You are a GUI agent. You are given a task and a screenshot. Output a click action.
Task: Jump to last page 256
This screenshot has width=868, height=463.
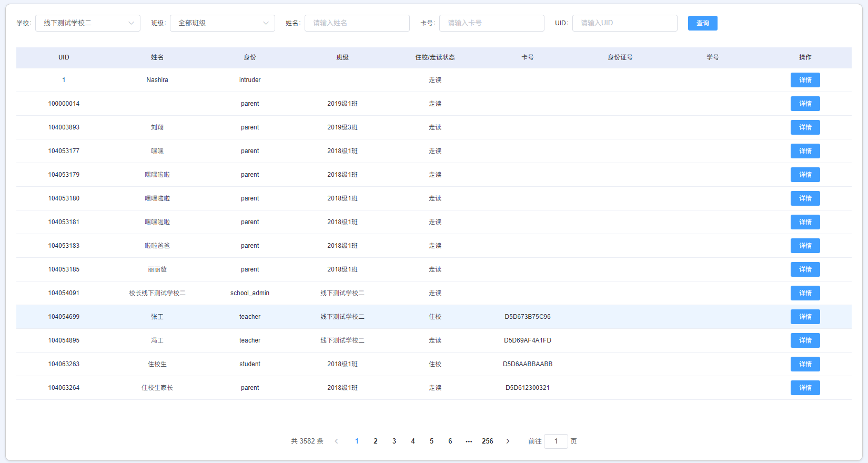(x=488, y=441)
